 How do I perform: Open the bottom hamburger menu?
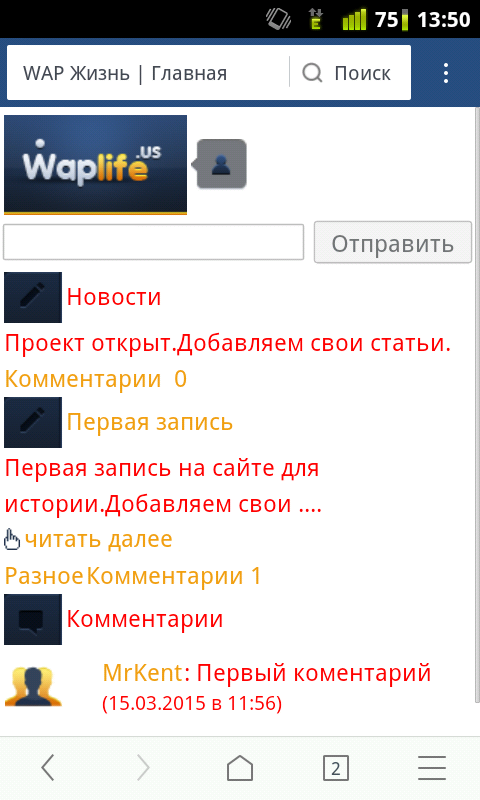(432, 768)
